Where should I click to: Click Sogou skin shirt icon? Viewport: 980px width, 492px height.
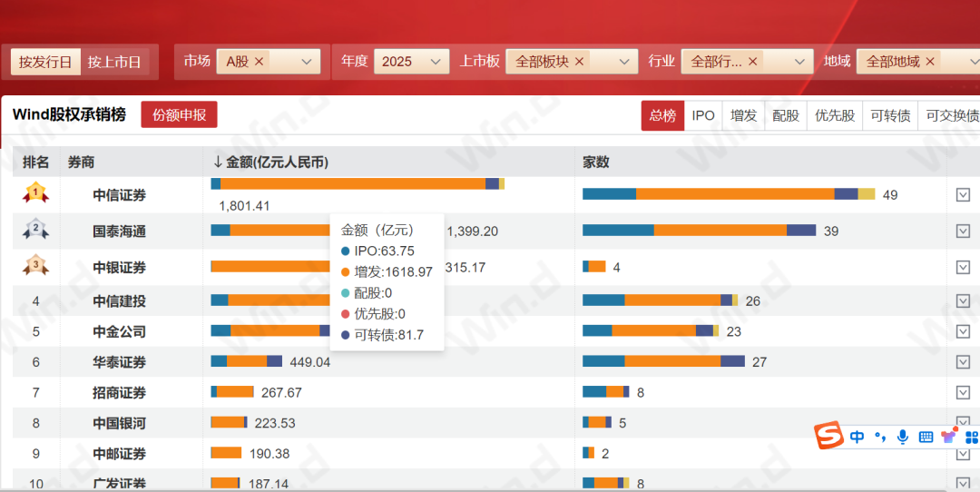click(x=949, y=435)
